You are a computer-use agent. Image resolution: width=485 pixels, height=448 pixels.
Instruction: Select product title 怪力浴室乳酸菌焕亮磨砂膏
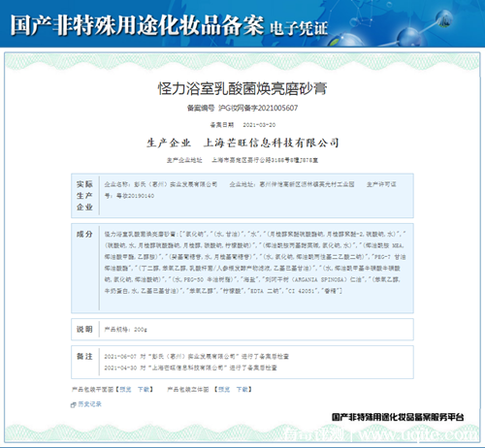pos(242,88)
